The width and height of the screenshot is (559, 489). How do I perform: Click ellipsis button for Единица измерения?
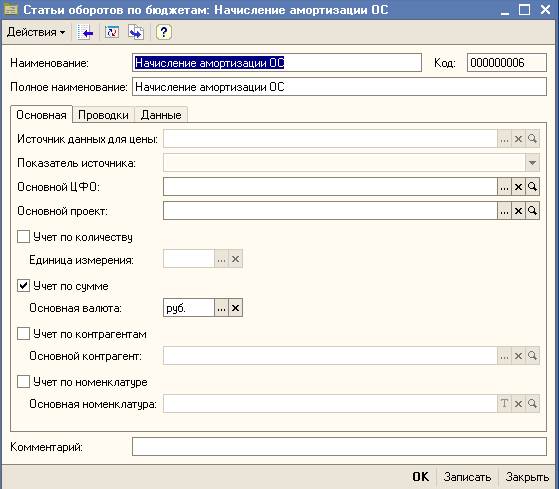[x=221, y=259]
